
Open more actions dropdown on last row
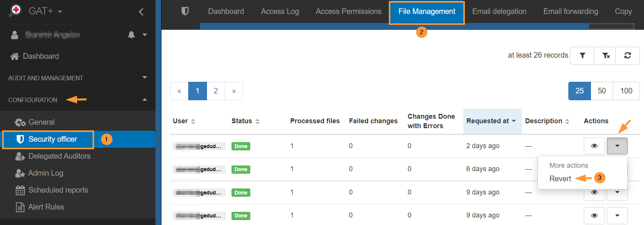click(x=617, y=216)
